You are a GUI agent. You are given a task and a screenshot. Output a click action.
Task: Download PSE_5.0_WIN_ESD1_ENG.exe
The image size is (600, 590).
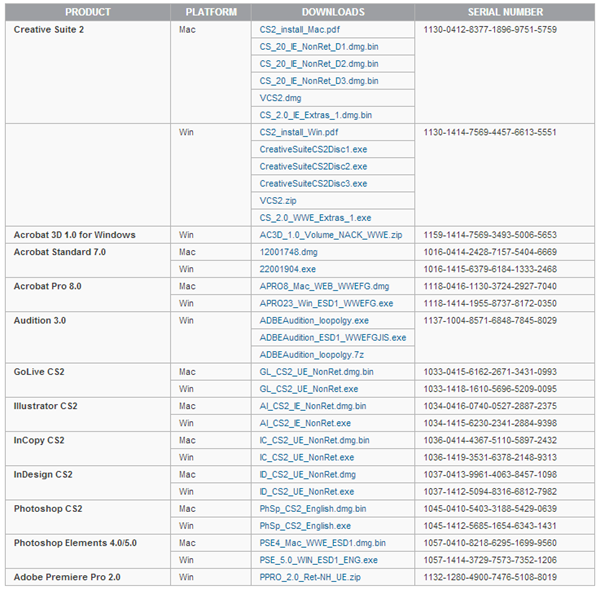(318, 560)
